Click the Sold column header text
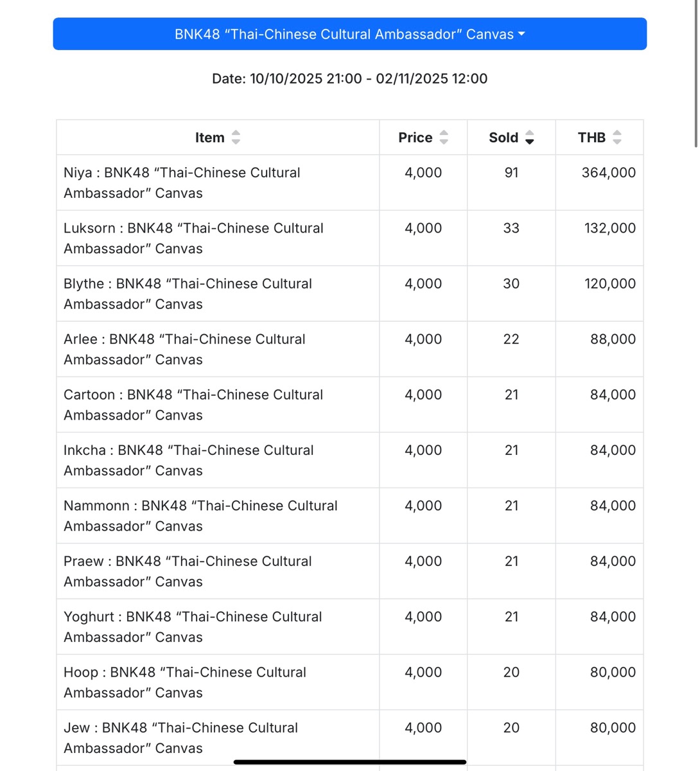 coord(503,137)
